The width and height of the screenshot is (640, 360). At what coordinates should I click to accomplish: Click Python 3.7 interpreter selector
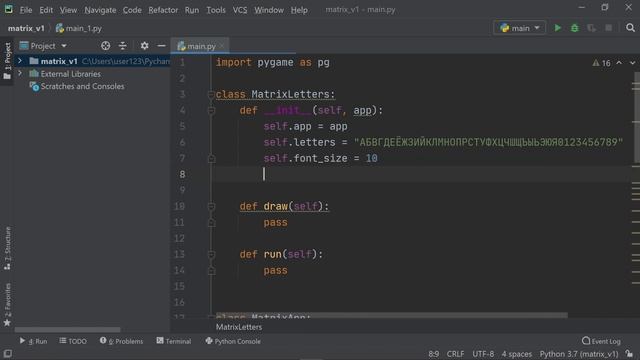coord(579,354)
